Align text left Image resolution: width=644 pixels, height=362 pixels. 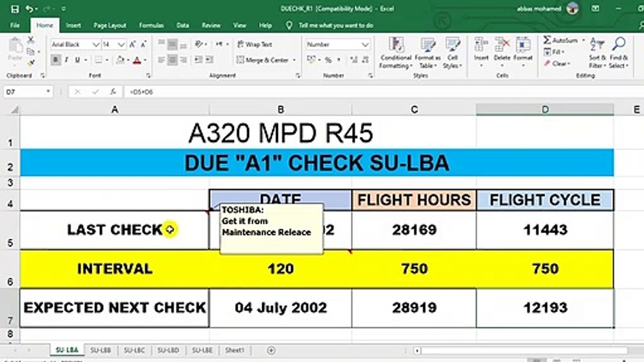162,60
